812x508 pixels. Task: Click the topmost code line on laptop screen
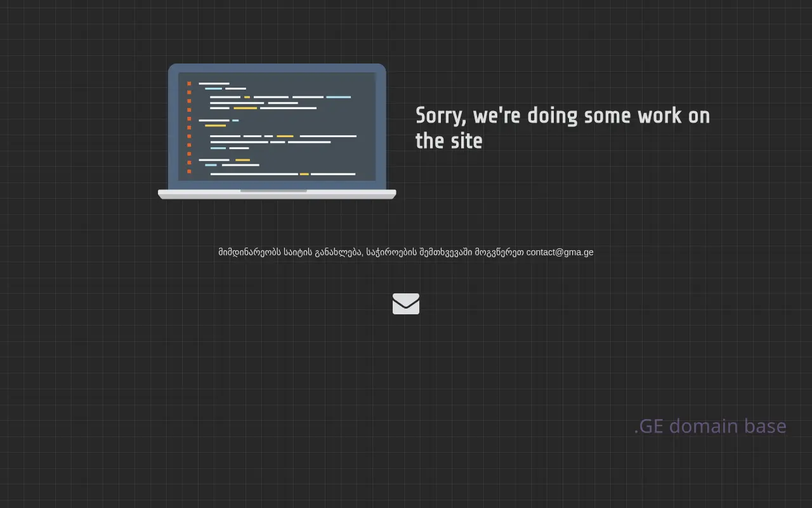coord(214,83)
